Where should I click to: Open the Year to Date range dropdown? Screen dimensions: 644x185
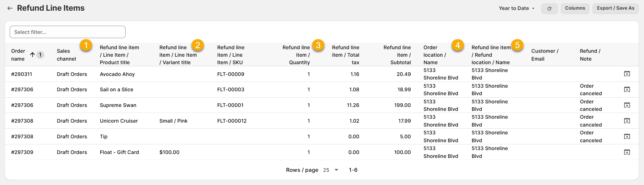tap(516, 8)
